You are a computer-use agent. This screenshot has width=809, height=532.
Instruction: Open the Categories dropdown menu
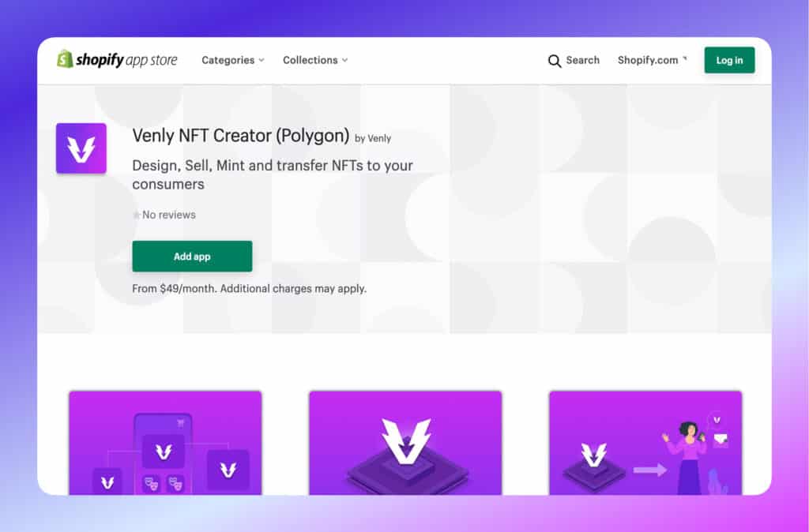233,60
